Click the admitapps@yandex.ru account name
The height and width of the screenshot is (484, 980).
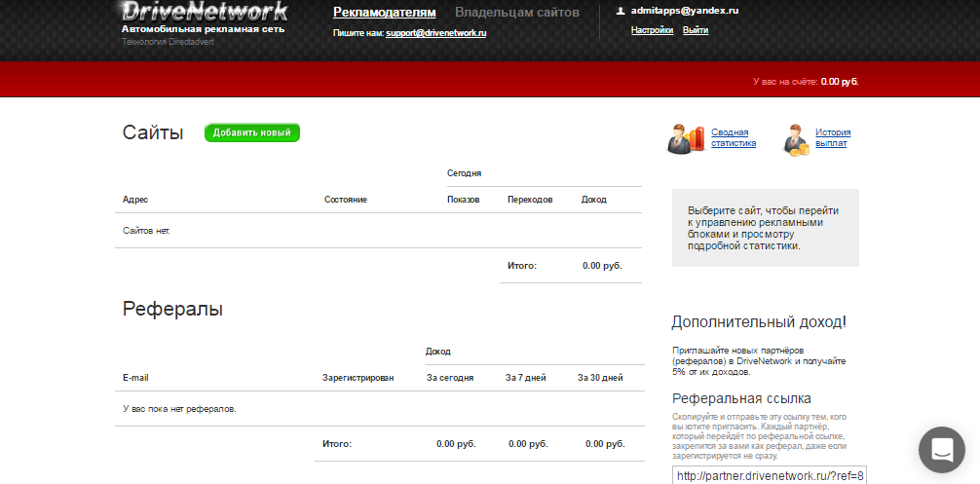685,11
